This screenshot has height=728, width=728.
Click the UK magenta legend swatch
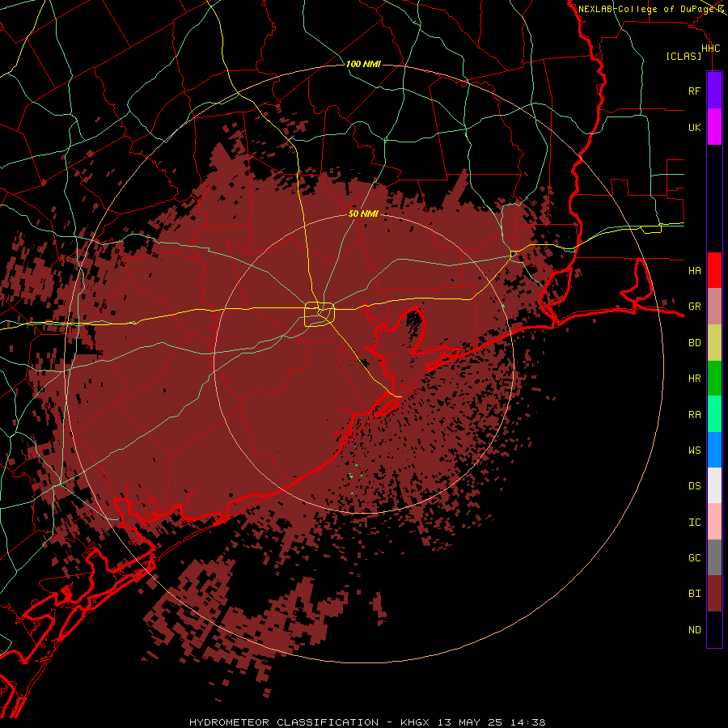tap(714, 127)
